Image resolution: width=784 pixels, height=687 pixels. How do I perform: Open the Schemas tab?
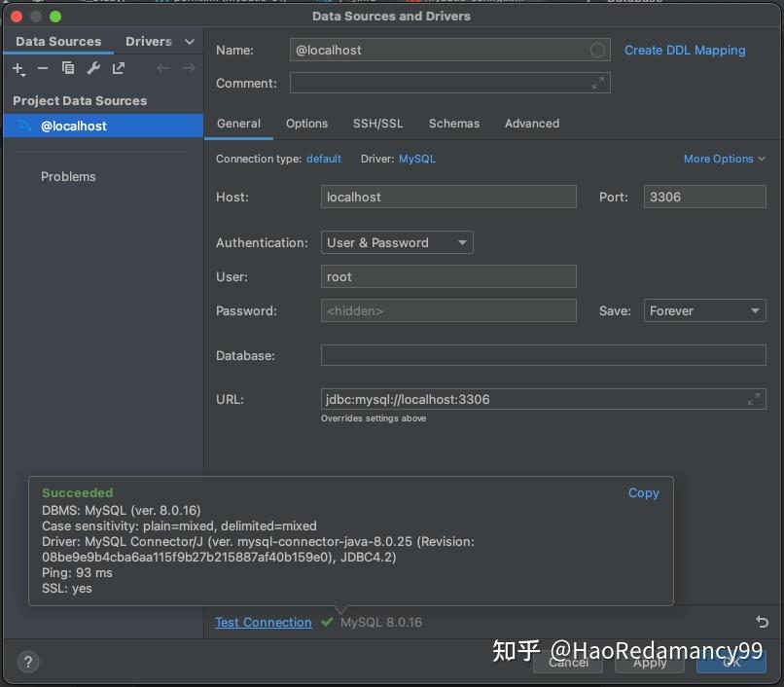point(454,124)
